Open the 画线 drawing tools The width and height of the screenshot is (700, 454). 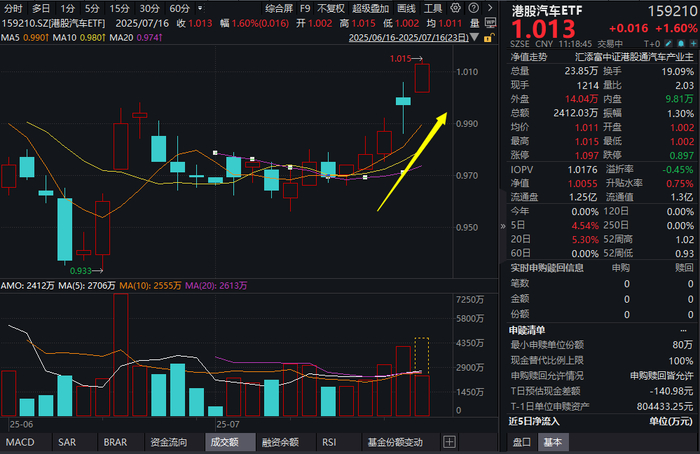point(406,8)
